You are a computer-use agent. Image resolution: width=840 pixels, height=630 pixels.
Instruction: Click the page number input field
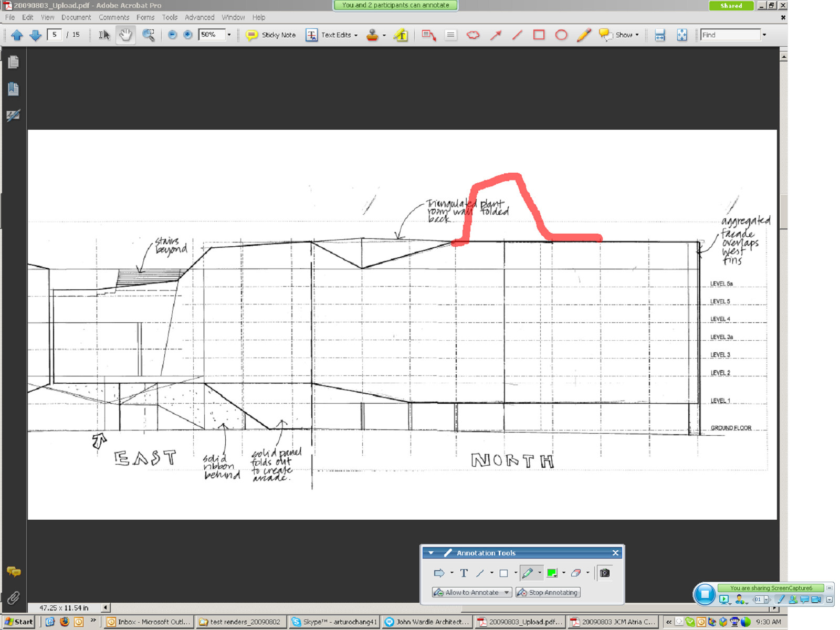[54, 35]
